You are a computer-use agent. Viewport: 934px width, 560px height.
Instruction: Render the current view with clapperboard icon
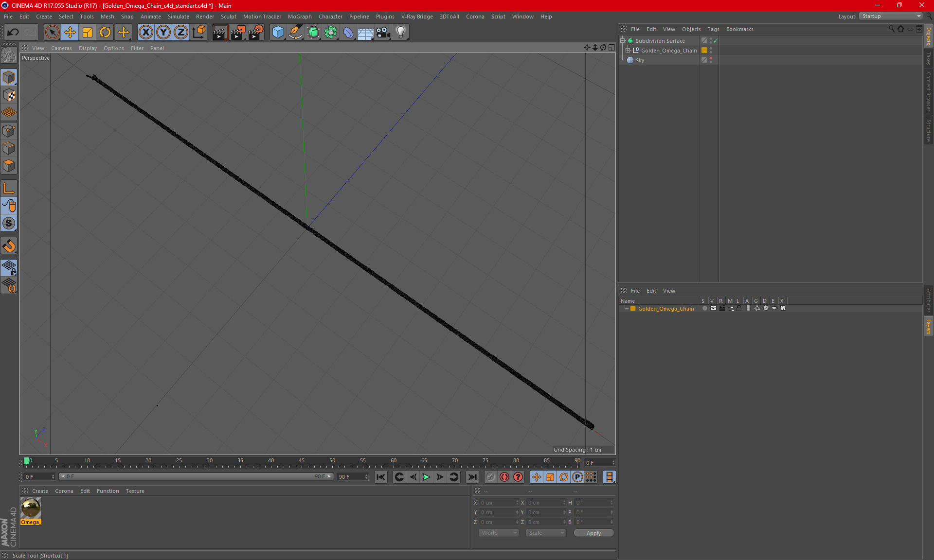(x=220, y=33)
